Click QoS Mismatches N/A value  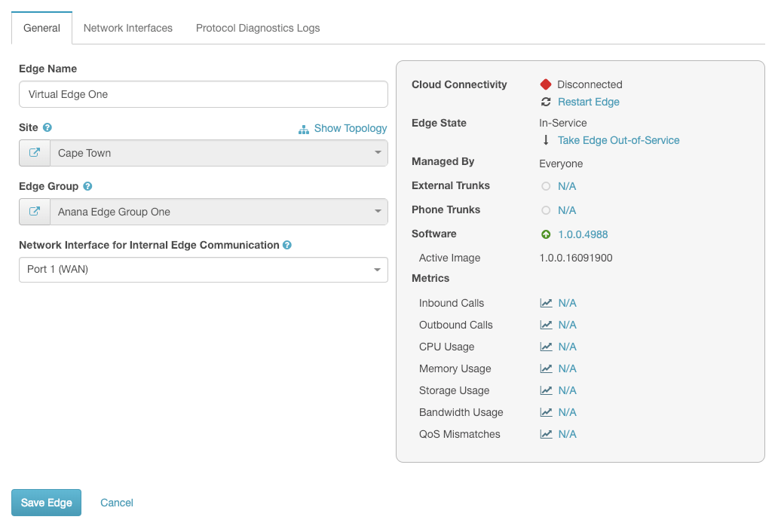click(567, 434)
